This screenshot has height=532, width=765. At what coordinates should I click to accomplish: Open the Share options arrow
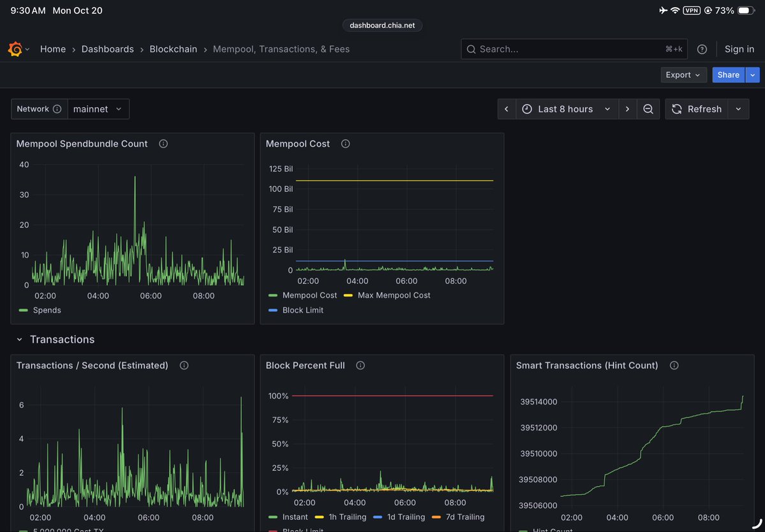click(753, 75)
